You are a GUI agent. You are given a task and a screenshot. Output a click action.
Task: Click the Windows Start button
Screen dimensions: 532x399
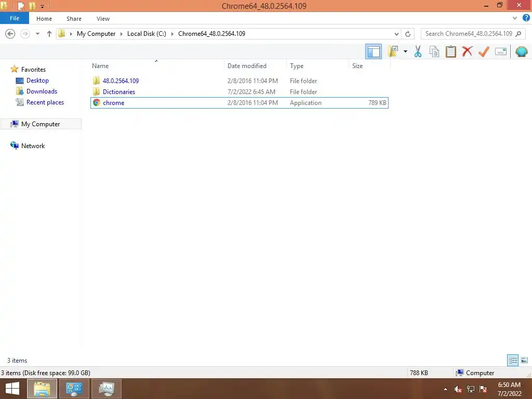coord(12,389)
